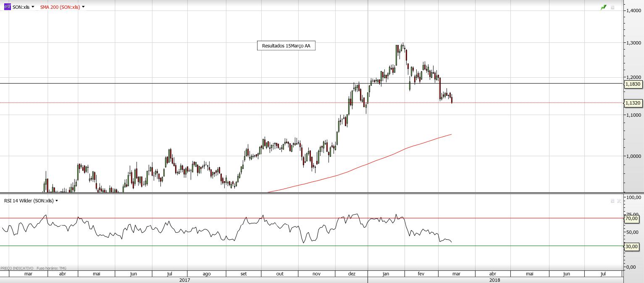Viewport: 644px width, 283px height.
Task: Click the 1,4000 price axis label
Action: tap(633, 10)
